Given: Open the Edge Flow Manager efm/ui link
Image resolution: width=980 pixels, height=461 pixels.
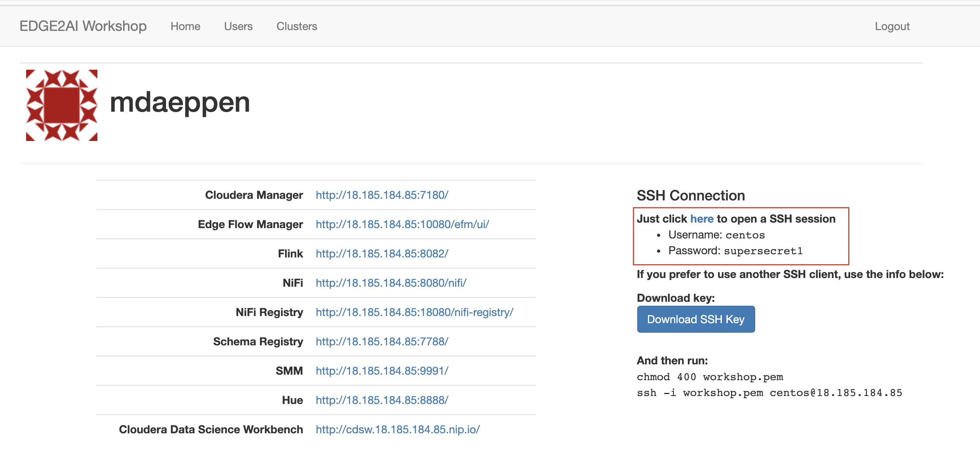Looking at the screenshot, I should tap(403, 224).
